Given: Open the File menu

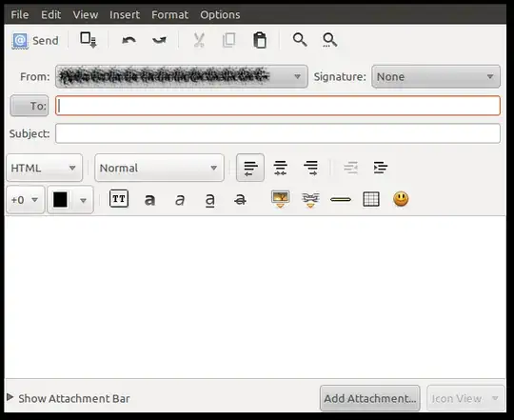Looking at the screenshot, I should 20,14.
